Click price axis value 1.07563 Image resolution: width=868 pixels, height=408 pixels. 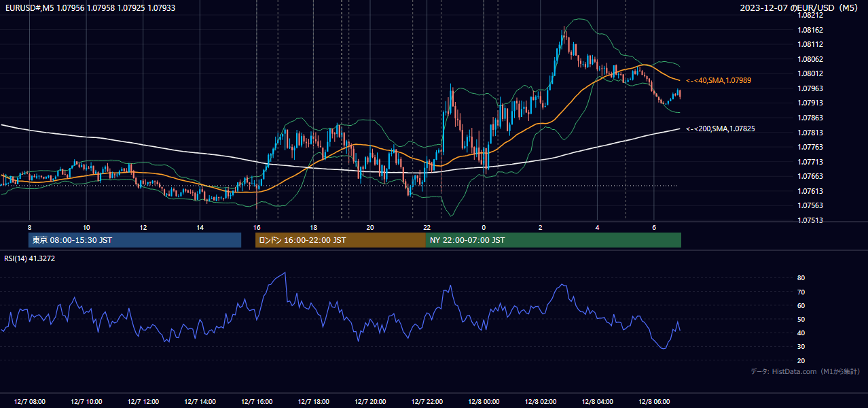(810, 205)
